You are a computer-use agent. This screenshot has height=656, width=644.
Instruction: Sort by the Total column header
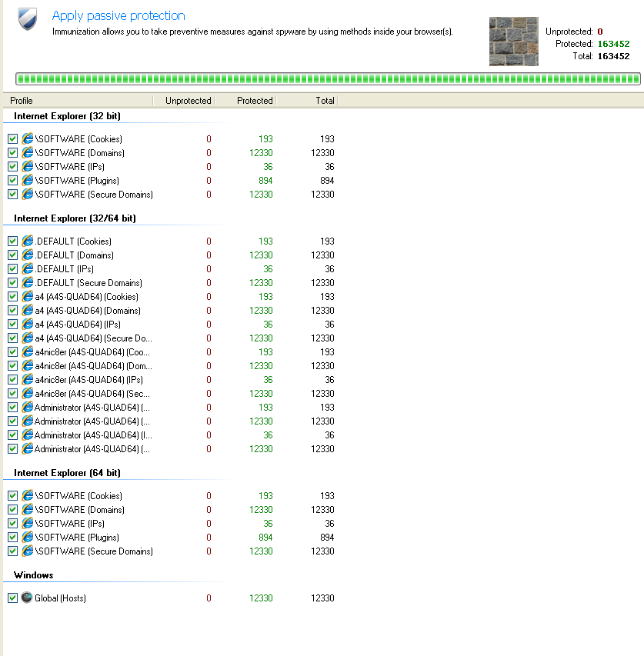[x=307, y=101]
